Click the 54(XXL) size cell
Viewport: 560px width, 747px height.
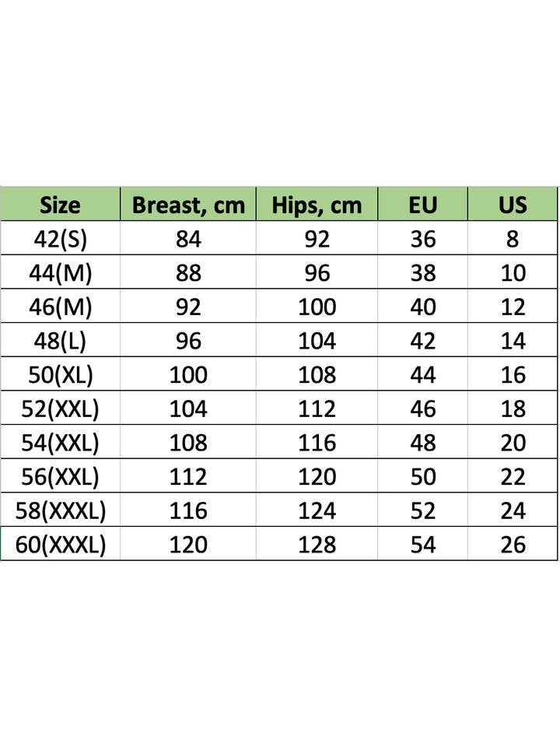61,442
